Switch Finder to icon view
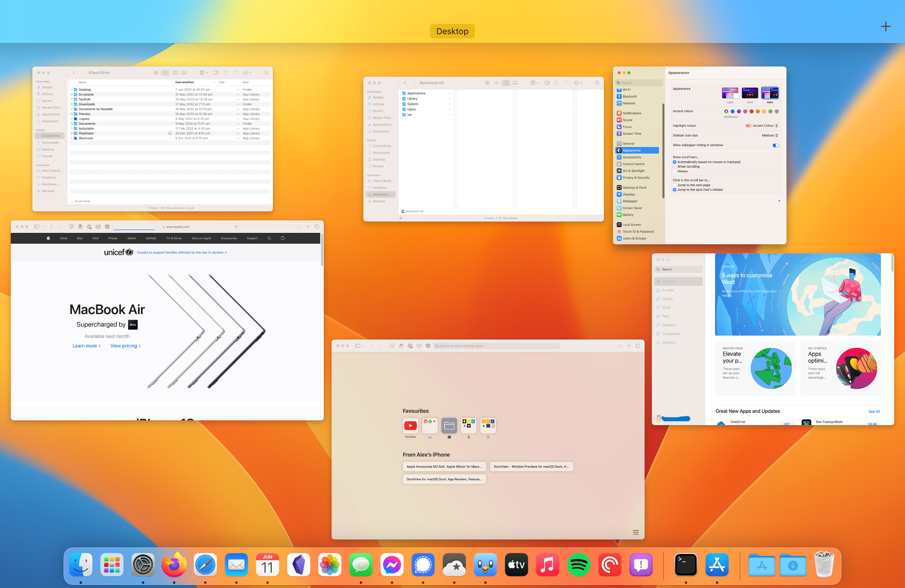 click(x=156, y=73)
